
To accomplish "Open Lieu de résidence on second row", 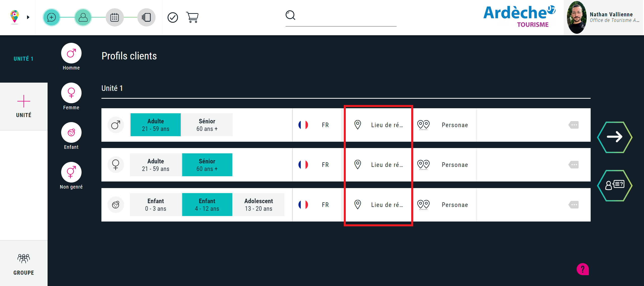I will pyautogui.click(x=378, y=165).
